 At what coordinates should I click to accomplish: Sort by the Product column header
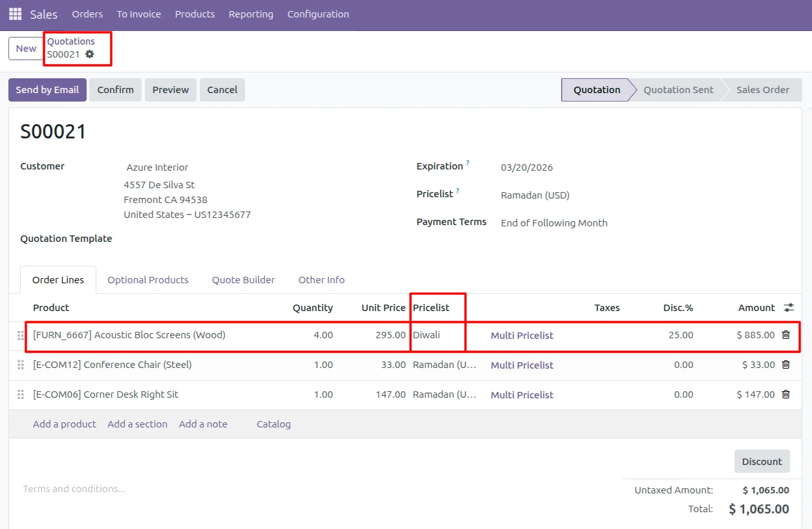51,308
